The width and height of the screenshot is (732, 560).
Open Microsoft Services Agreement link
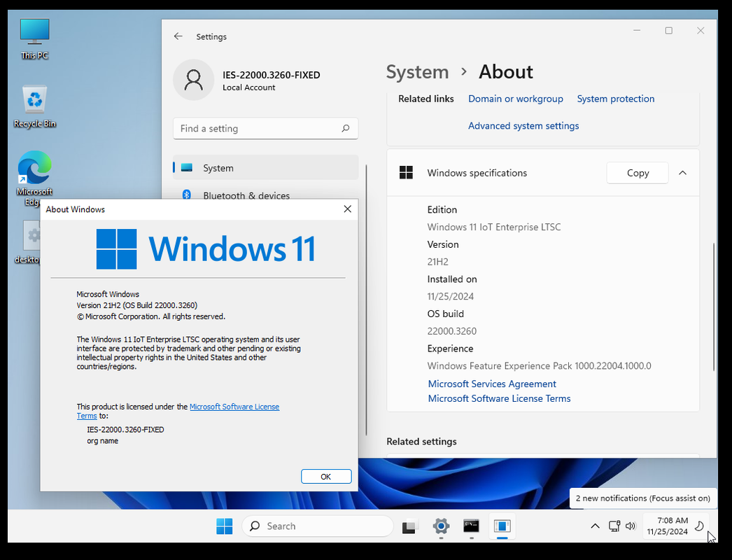click(x=492, y=384)
